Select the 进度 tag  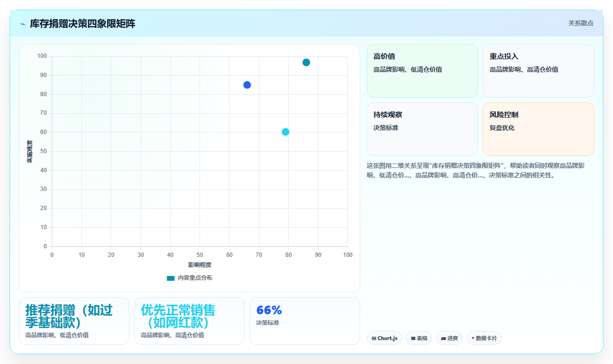(449, 338)
